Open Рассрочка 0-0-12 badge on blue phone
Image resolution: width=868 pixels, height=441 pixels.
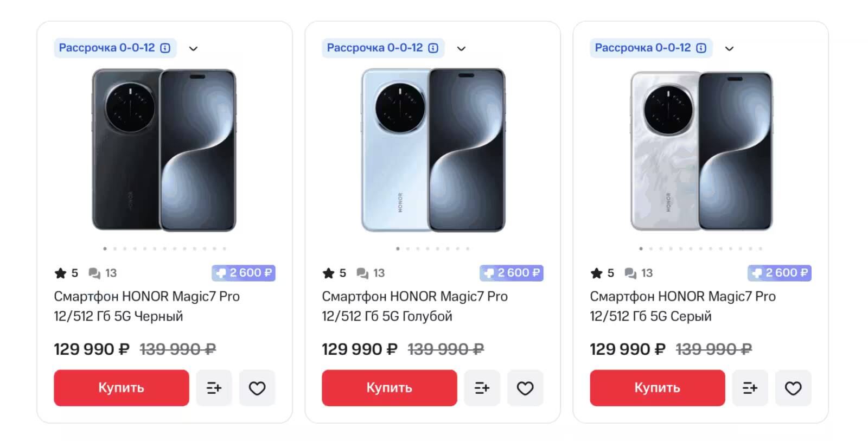coord(383,48)
